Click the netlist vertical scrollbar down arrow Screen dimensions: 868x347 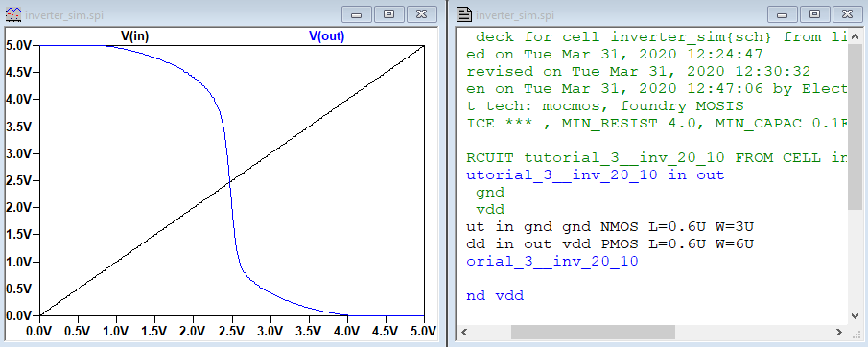pyautogui.click(x=855, y=316)
